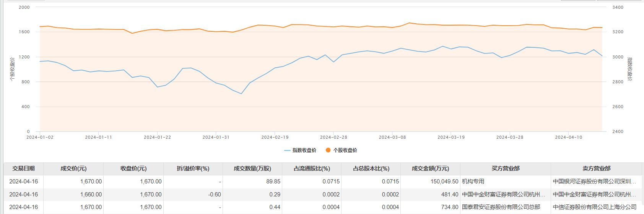Click the 成交数量(万股) column header

[x=252, y=169]
